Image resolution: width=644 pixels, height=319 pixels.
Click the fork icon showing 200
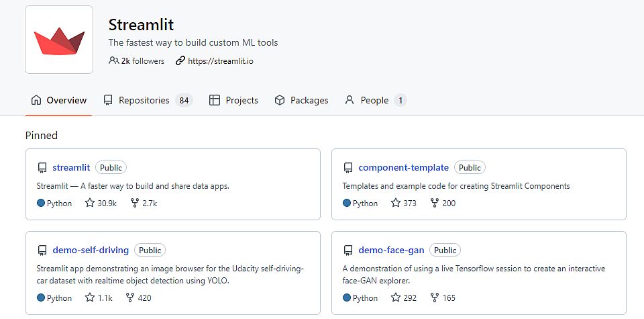tap(435, 203)
